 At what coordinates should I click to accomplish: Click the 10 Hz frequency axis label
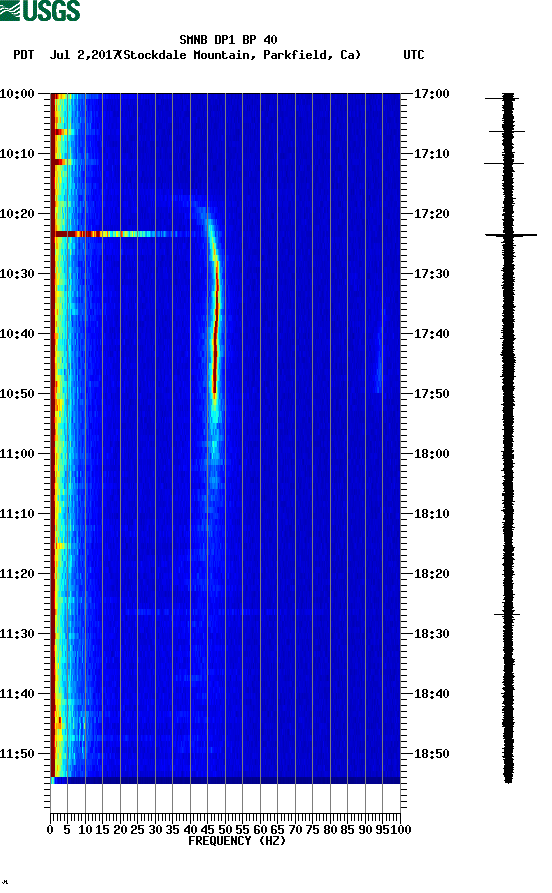click(x=85, y=830)
